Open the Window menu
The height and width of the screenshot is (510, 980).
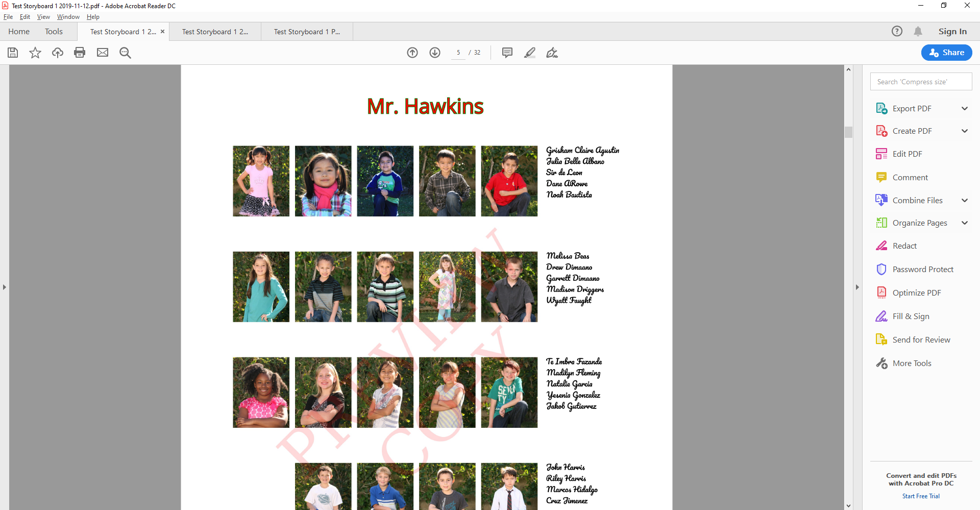click(68, 17)
